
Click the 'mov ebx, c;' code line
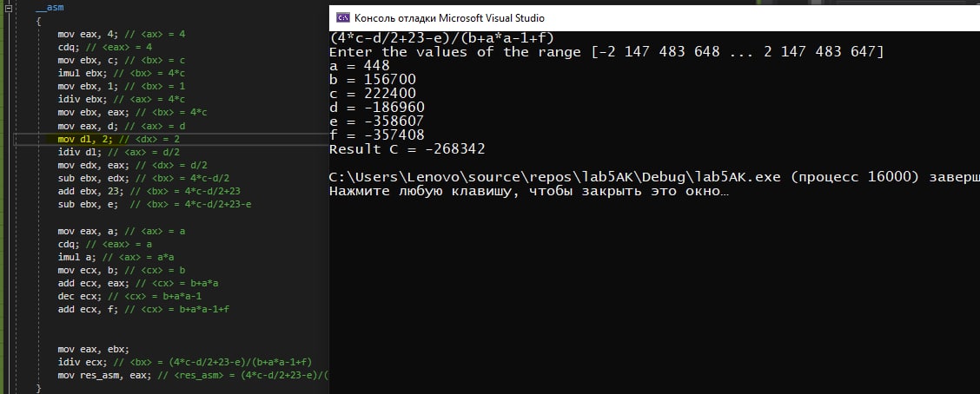point(122,60)
